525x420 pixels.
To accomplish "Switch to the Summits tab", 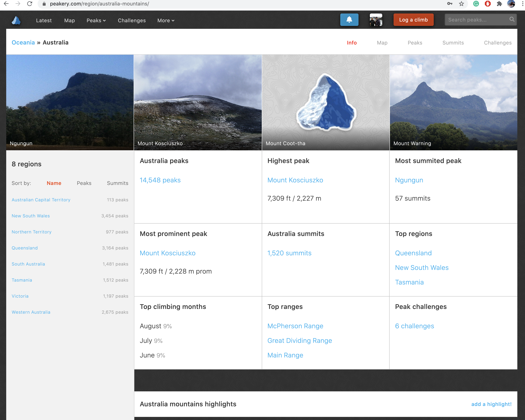I will (x=453, y=43).
